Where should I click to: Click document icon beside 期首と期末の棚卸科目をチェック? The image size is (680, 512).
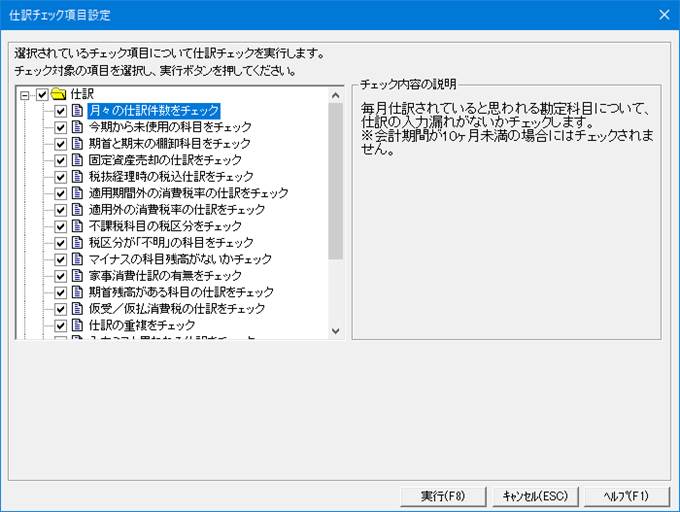point(77,143)
